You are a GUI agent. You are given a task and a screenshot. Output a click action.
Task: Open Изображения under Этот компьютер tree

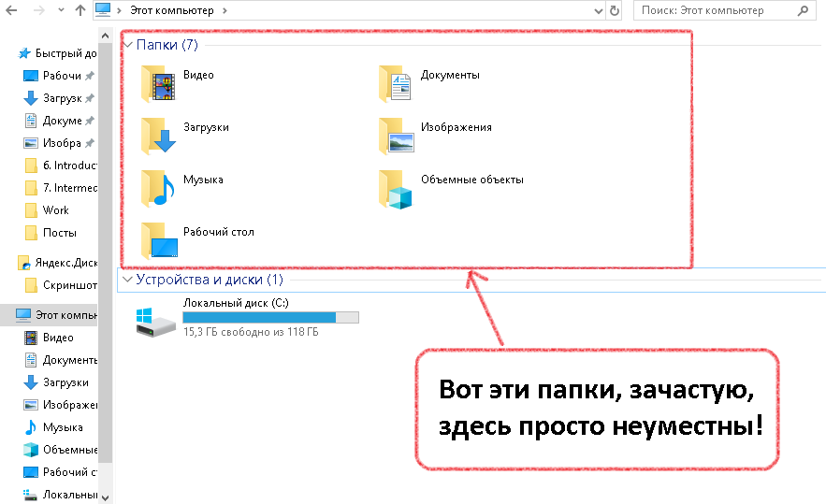point(60,405)
